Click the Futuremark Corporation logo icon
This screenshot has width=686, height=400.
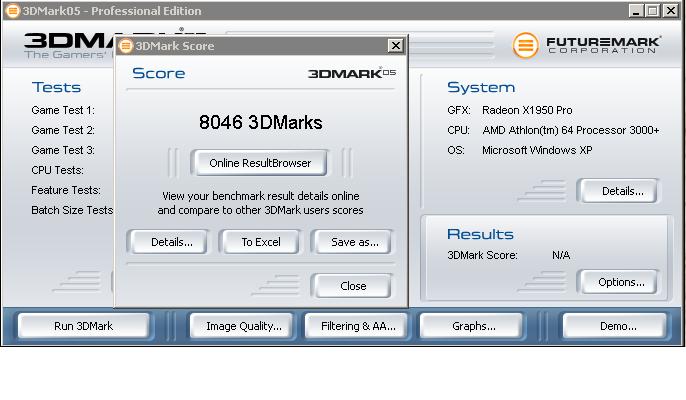(x=525, y=45)
